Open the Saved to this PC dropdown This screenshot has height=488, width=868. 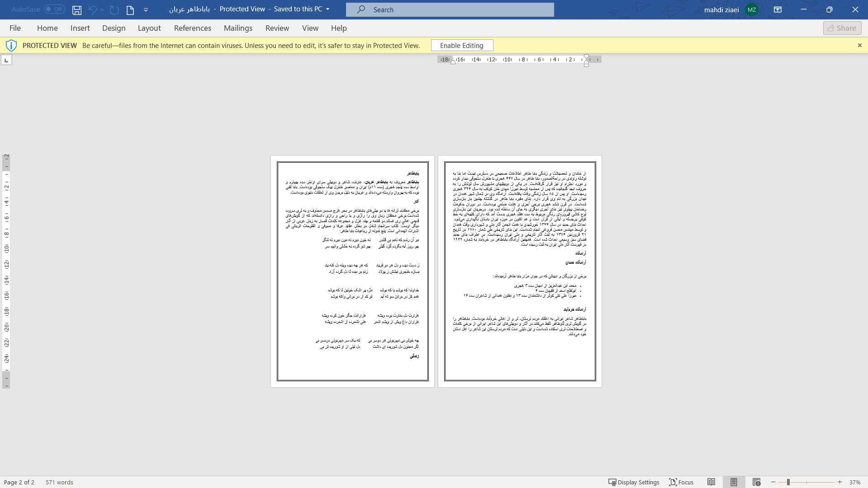[328, 9]
